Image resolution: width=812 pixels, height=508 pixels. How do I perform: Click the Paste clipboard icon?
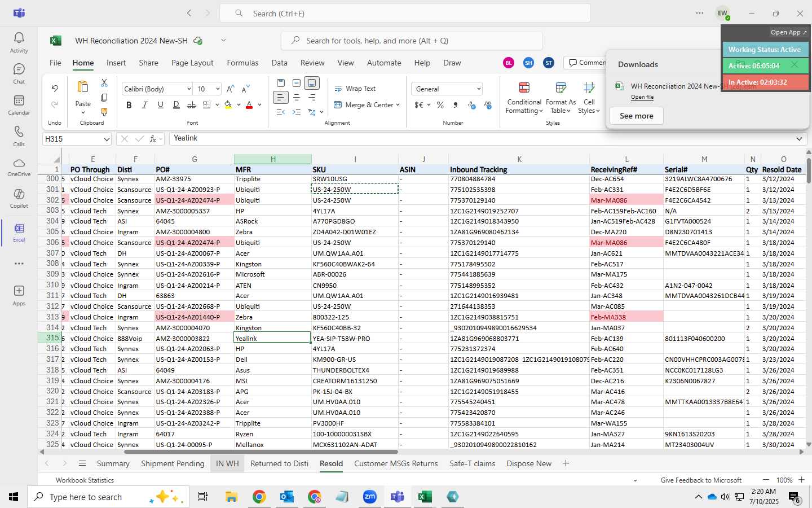click(83, 87)
